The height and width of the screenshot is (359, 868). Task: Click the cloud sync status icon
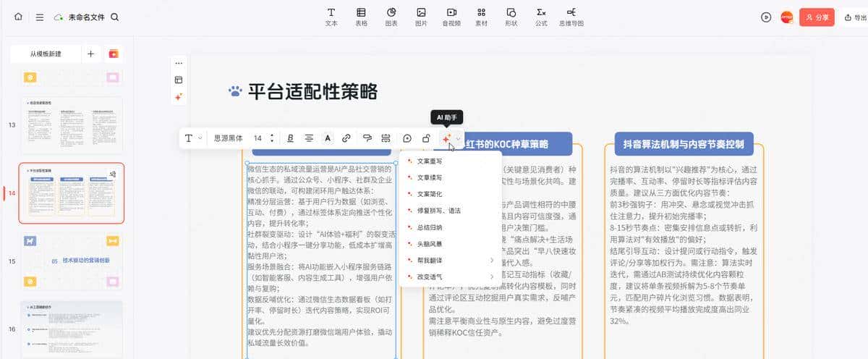click(x=59, y=17)
